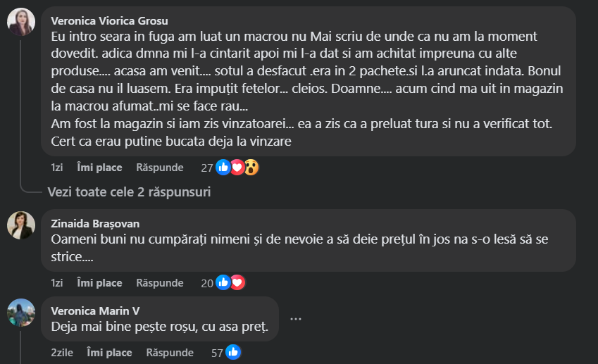Click the '1zi' timestamp on Grosu's comment
The image size is (598, 364).
point(57,168)
